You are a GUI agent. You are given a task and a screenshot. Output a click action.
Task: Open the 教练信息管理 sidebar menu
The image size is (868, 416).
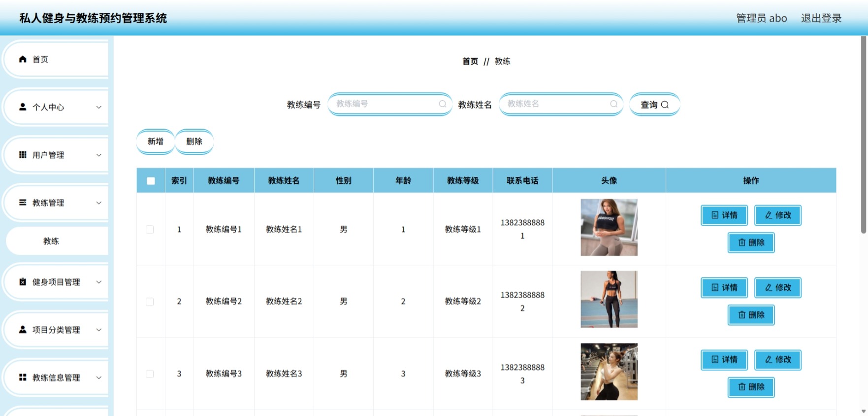coord(56,378)
